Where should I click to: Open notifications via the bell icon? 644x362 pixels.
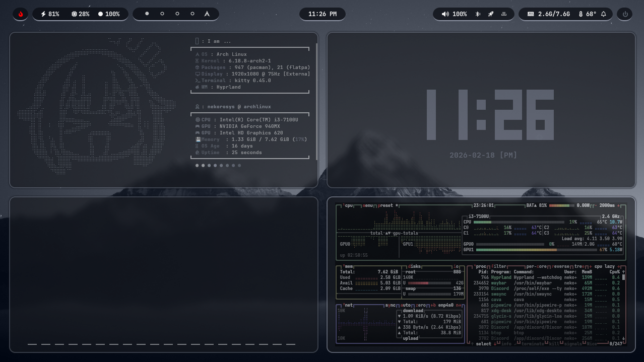tap(604, 14)
